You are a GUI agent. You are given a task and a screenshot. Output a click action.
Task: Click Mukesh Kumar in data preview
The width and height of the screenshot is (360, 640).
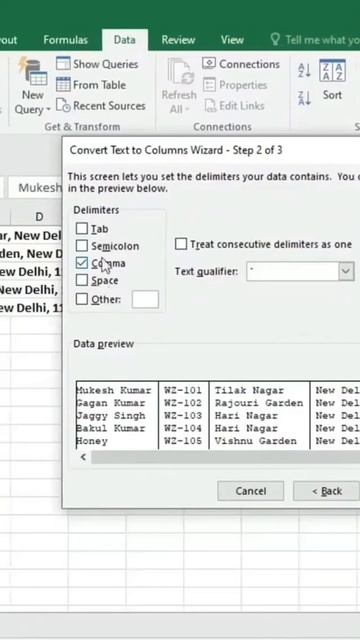114,391
